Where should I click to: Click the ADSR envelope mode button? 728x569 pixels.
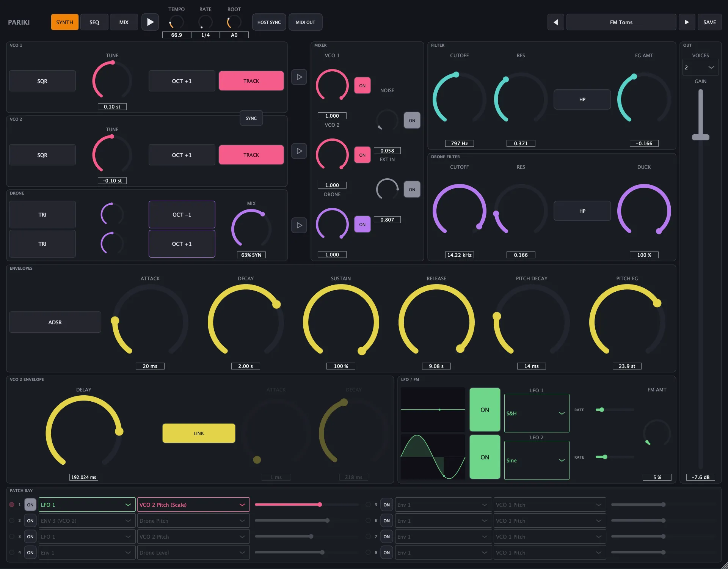coord(55,322)
